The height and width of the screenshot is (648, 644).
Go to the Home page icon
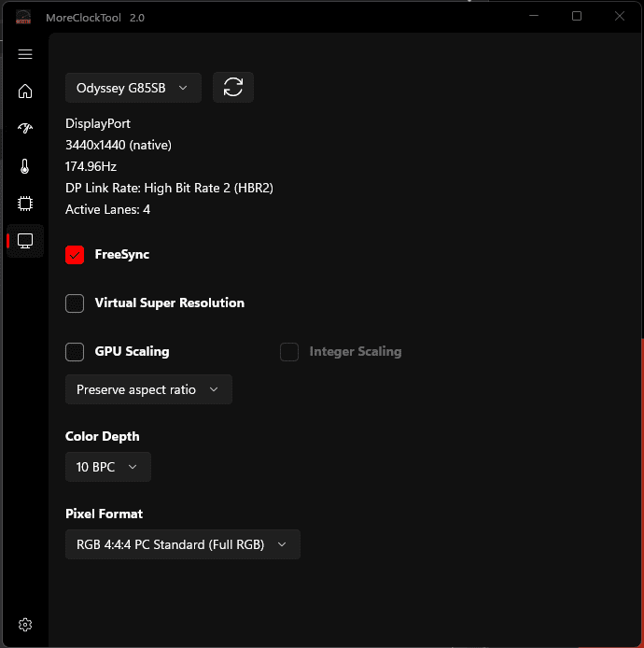[x=25, y=92]
